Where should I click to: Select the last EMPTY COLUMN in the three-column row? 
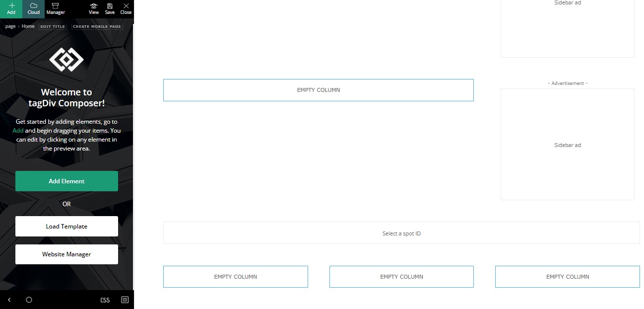[568, 277]
